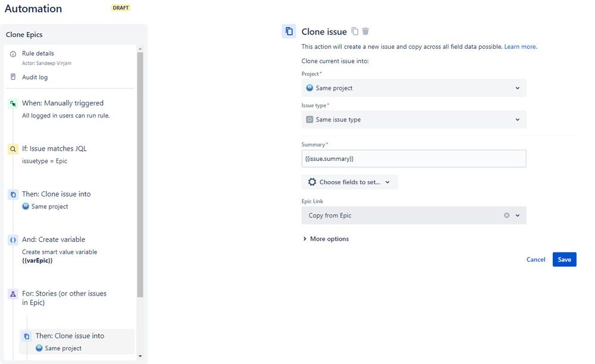This screenshot has width=595, height=364.
Task: Click the project avatar under first Clone issue step
Action: tap(26, 206)
